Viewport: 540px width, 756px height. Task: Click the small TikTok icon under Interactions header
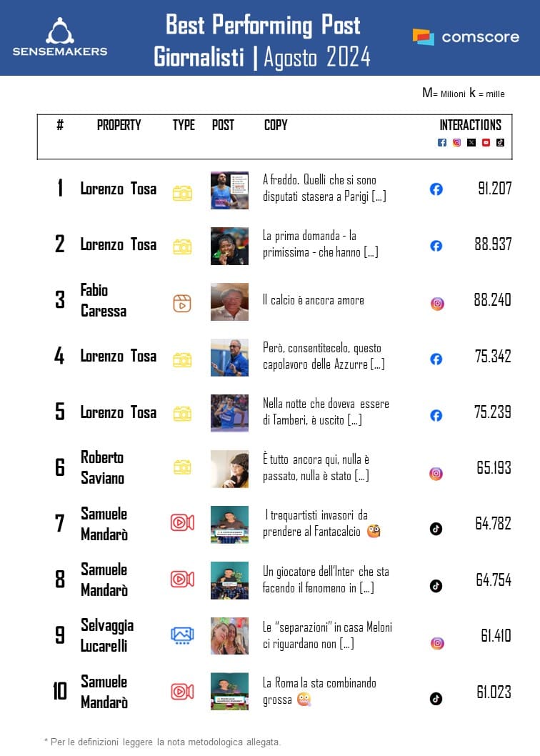tap(501, 141)
